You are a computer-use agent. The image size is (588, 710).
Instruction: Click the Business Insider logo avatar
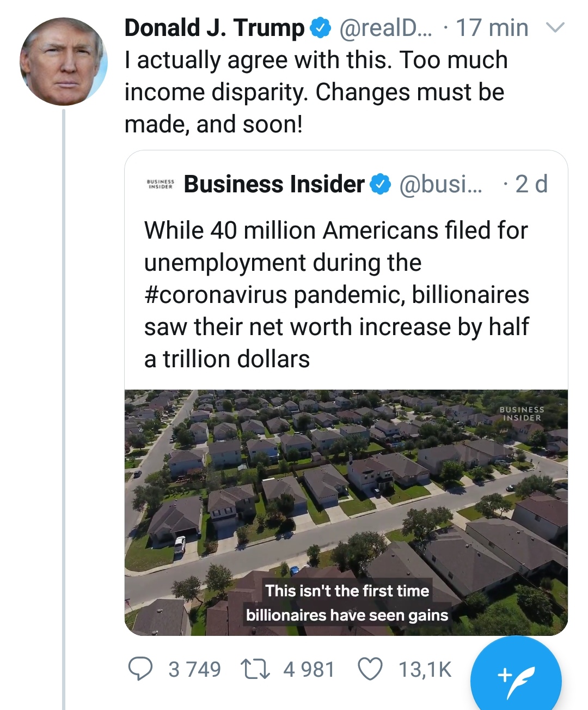click(161, 184)
